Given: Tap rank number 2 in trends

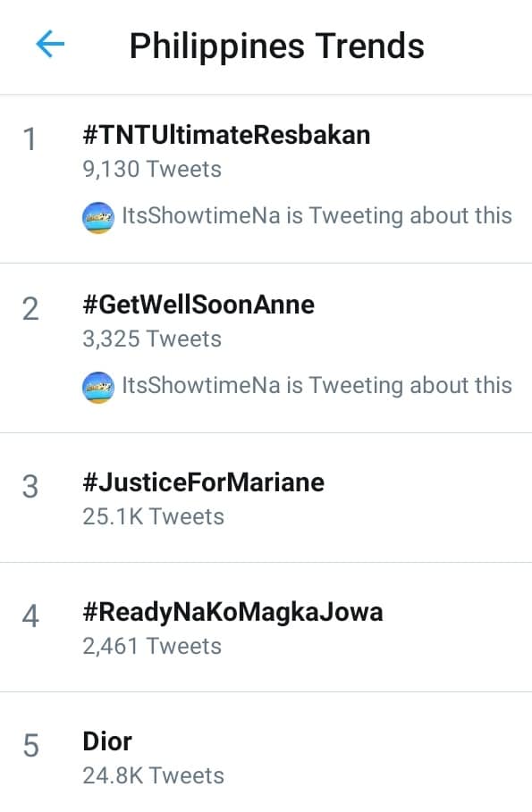Looking at the screenshot, I should 30,309.
